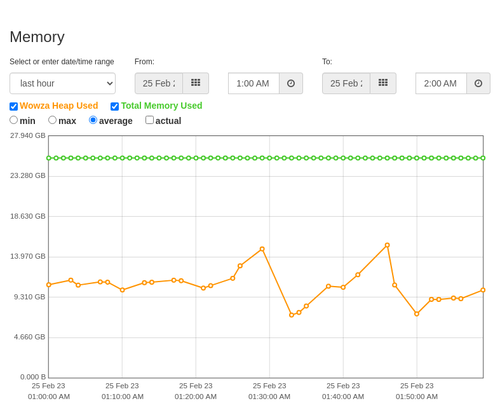Click the Total Memory Used green legend label
Screen dimensions: 500x403
pyautogui.click(x=162, y=106)
